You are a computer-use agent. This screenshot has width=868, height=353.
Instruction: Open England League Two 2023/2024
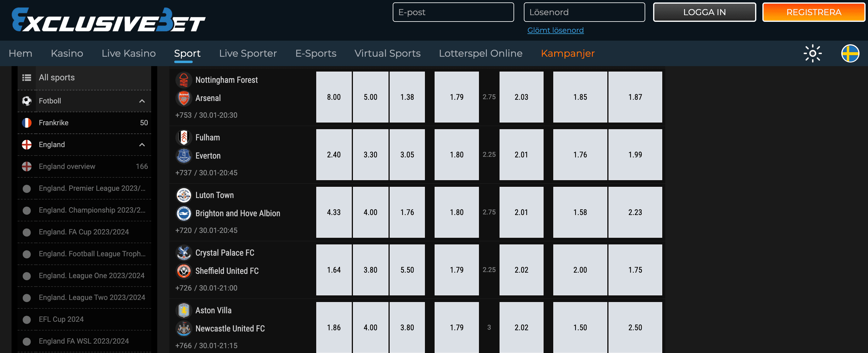(84, 298)
